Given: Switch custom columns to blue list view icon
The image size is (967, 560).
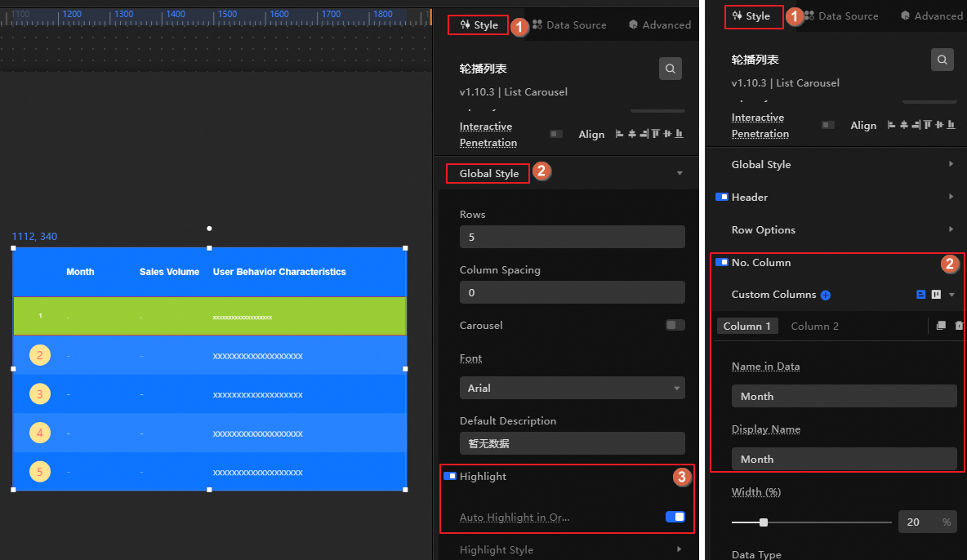Looking at the screenshot, I should click(920, 295).
